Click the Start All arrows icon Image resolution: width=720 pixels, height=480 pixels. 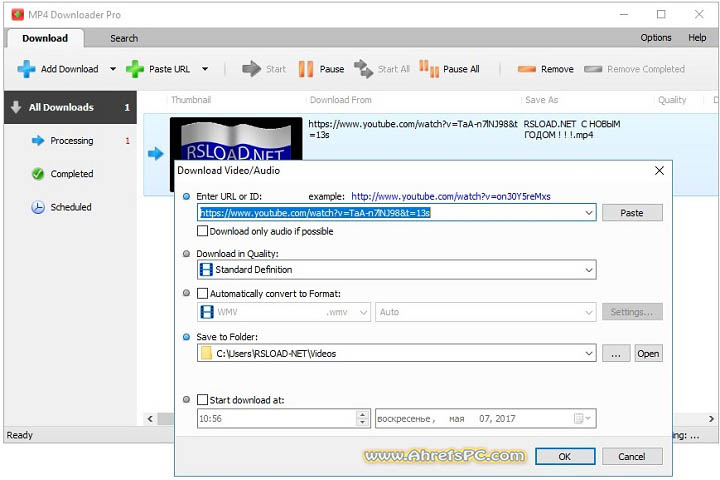(364, 69)
